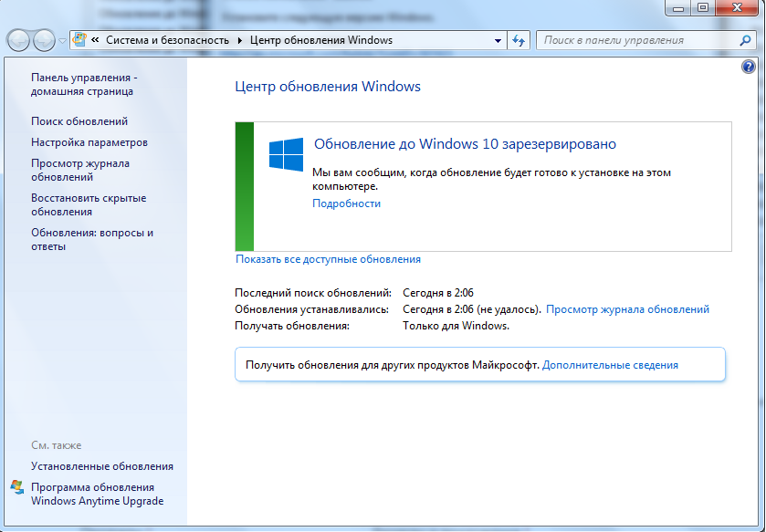Open 'Установленные обновления' link
The width and height of the screenshot is (766, 532).
pos(102,466)
